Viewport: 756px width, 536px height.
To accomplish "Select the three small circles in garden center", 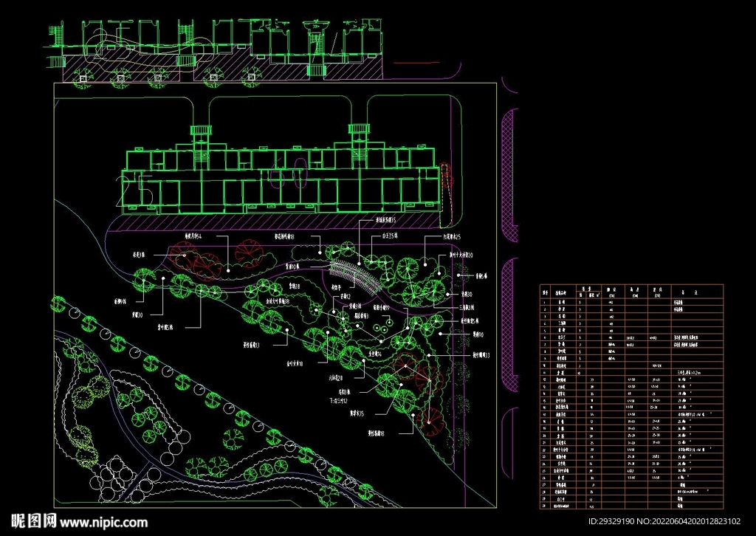I will point(383,325).
